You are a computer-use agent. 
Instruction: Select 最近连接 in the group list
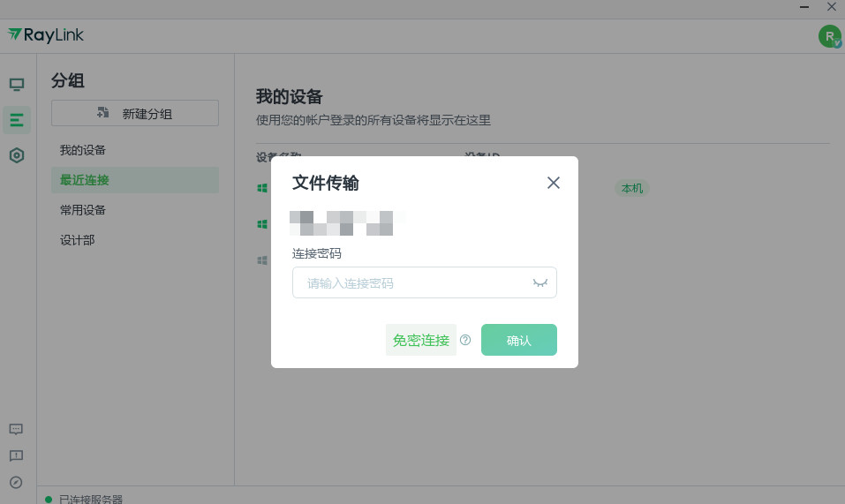pos(85,180)
